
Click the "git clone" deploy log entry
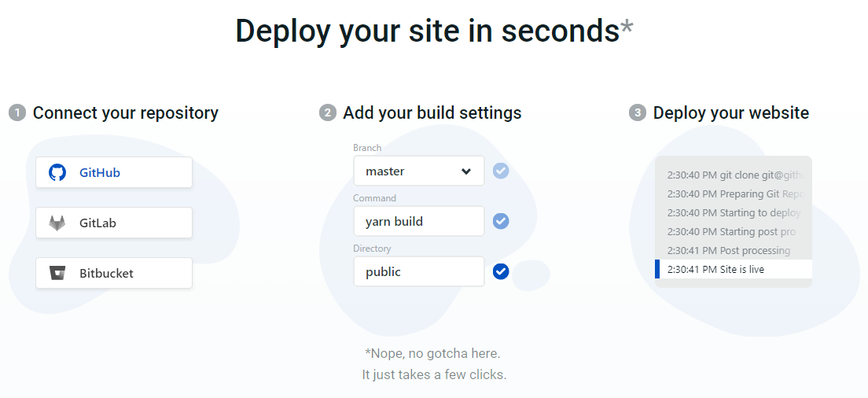734,175
